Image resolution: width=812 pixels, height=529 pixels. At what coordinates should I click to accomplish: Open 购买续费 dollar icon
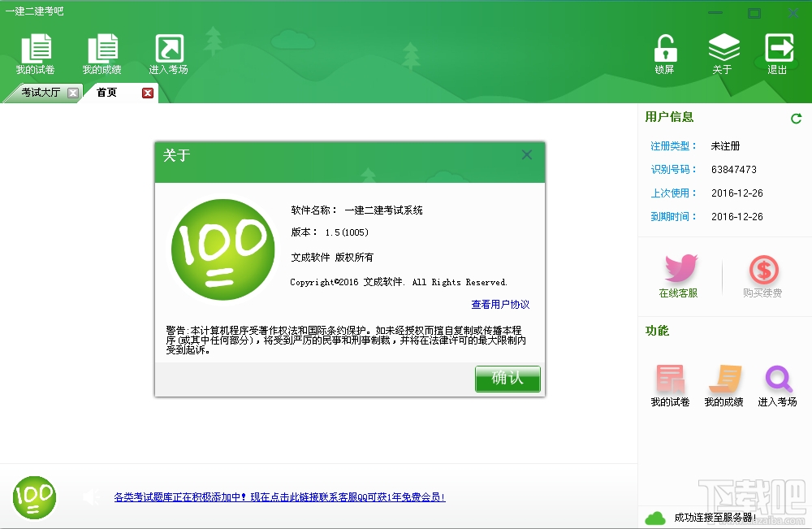(x=762, y=275)
